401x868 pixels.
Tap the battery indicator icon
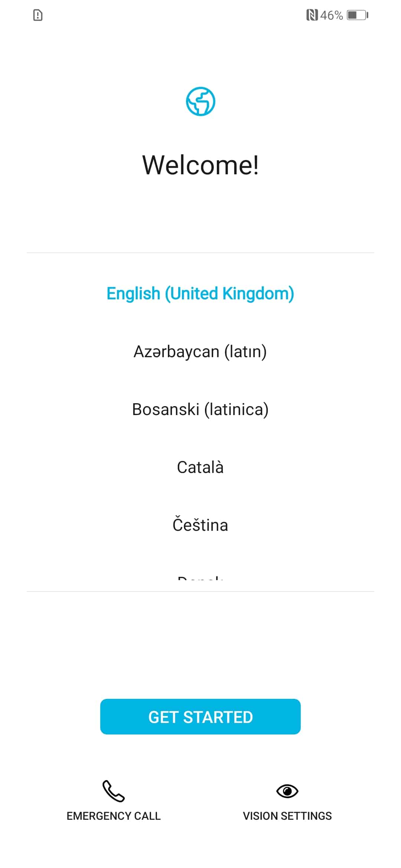point(357,15)
